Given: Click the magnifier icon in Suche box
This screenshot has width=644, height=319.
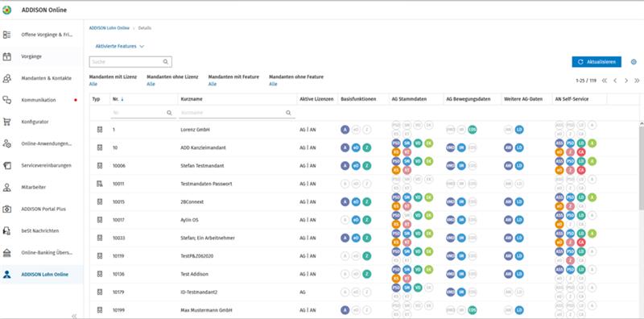Looking at the screenshot, I should (166, 62).
